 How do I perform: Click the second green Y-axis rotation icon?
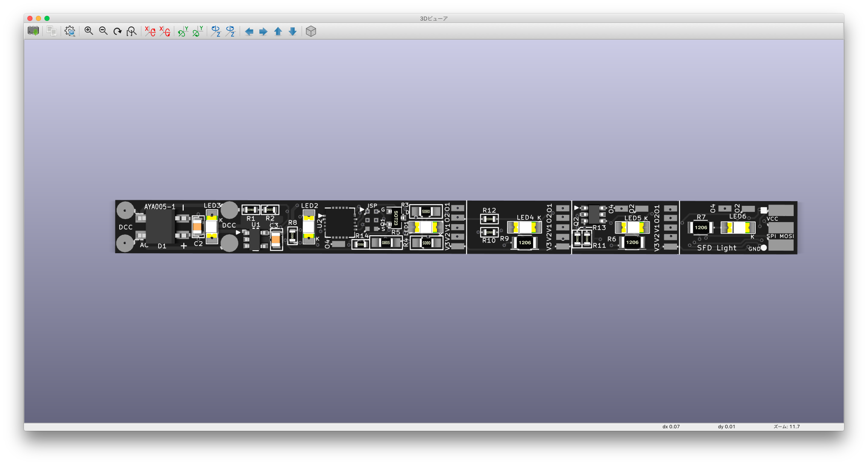coord(197,31)
